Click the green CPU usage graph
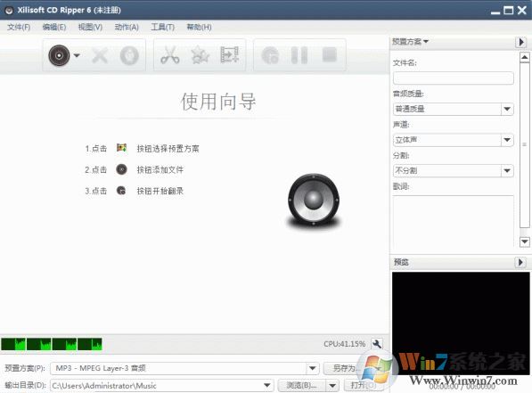The image size is (532, 393). [51, 344]
